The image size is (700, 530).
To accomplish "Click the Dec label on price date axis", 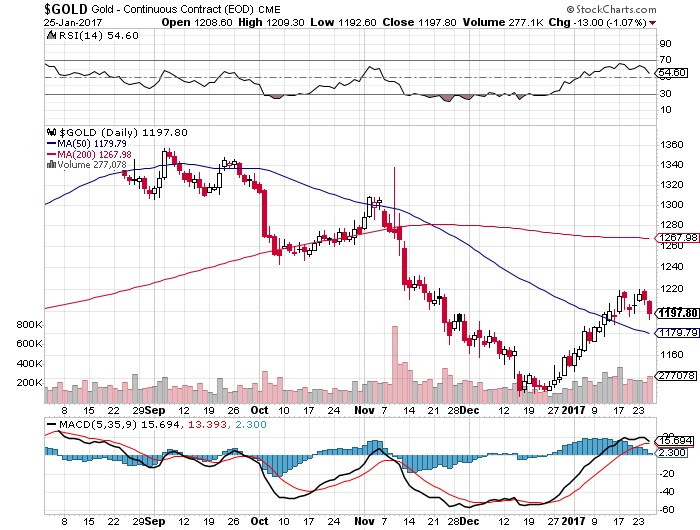I will [x=470, y=410].
